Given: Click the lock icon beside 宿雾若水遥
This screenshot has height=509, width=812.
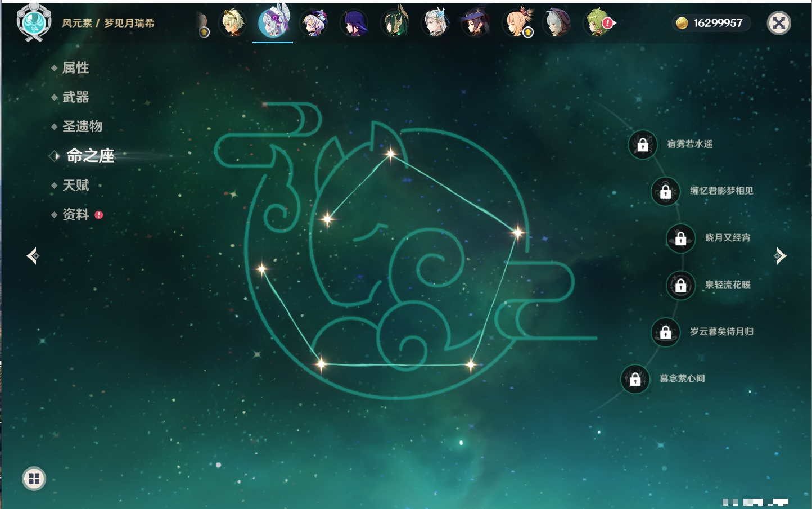Looking at the screenshot, I should pos(643,145).
